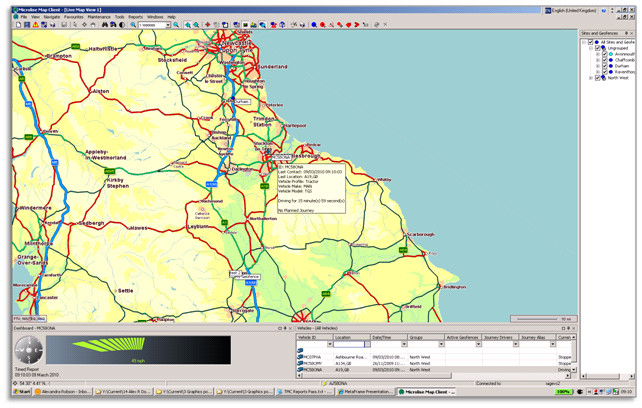Collapse the Ungrouped tree node
Image resolution: width=642 pixels, height=408 pixels.
coord(592,47)
